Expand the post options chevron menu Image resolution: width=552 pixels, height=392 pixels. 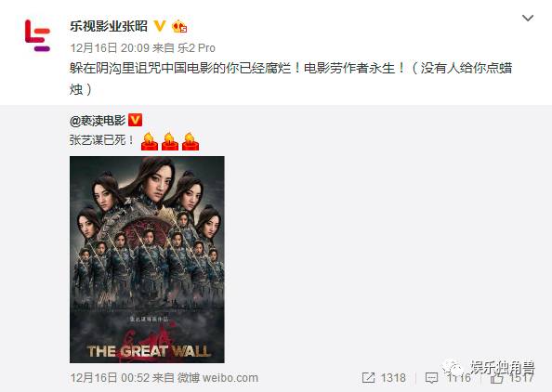pyautogui.click(x=528, y=18)
